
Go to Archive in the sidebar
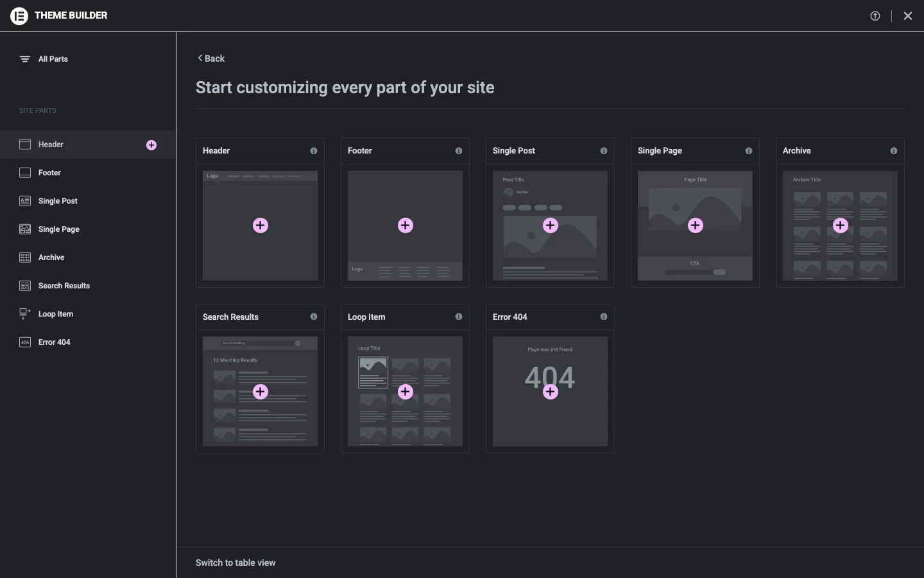click(88, 258)
